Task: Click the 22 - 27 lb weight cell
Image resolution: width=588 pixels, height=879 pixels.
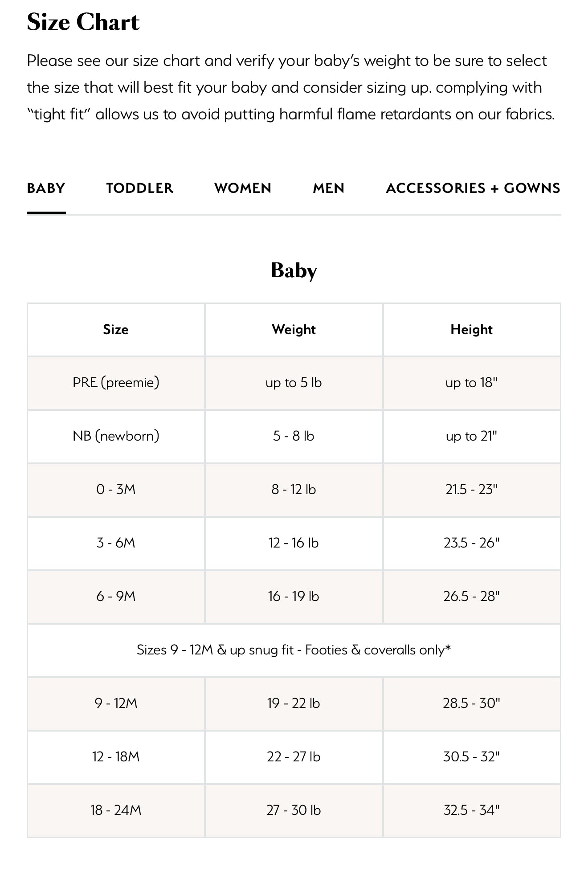Action: (294, 757)
